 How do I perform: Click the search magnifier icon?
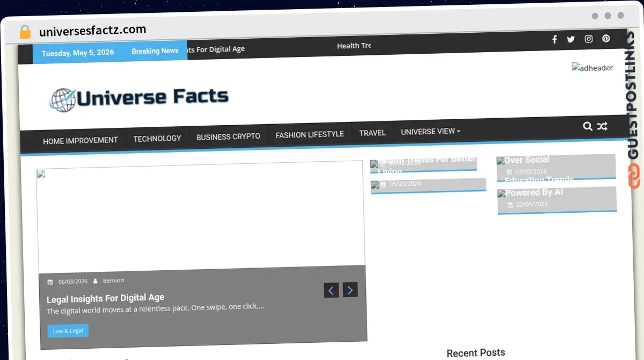[x=588, y=126]
